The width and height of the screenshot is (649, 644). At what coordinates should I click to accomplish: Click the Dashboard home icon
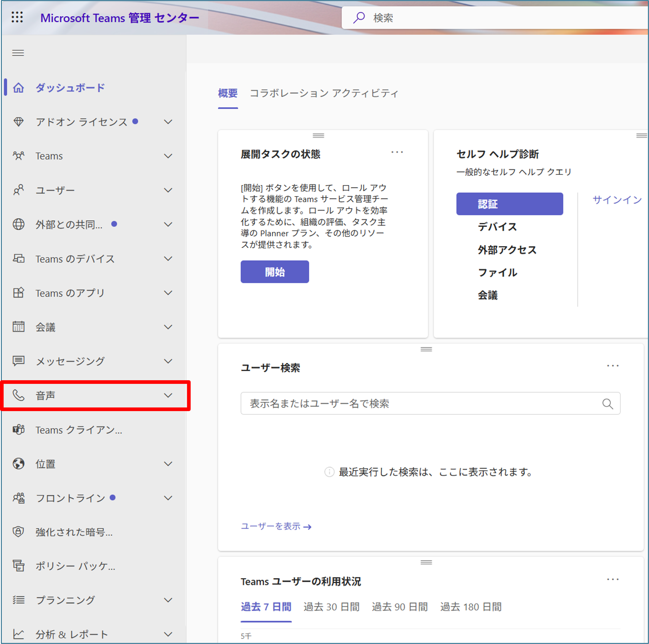(x=18, y=88)
